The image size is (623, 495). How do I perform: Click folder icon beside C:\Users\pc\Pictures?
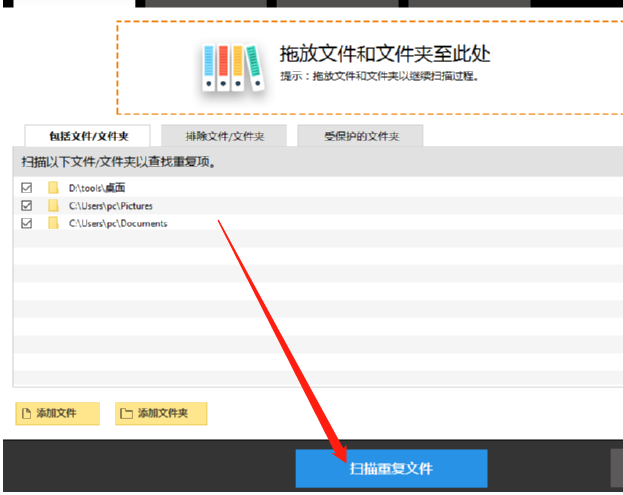(x=53, y=206)
